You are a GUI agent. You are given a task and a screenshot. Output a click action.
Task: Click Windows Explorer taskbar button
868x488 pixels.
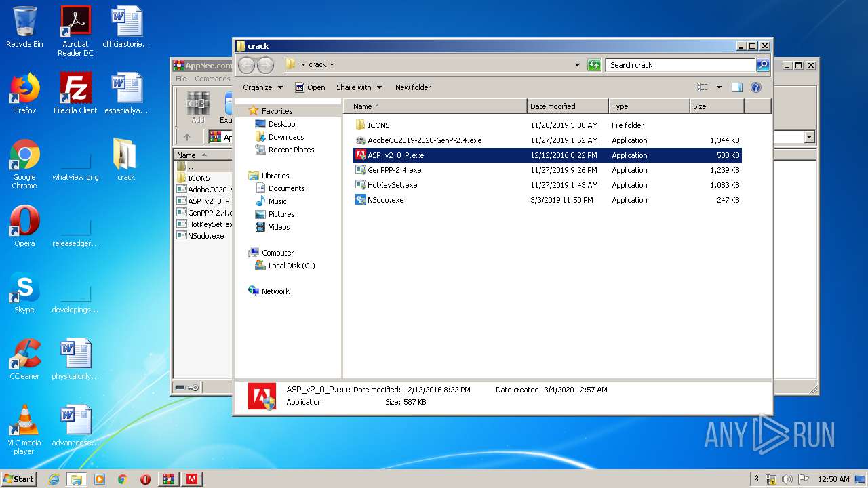76,479
